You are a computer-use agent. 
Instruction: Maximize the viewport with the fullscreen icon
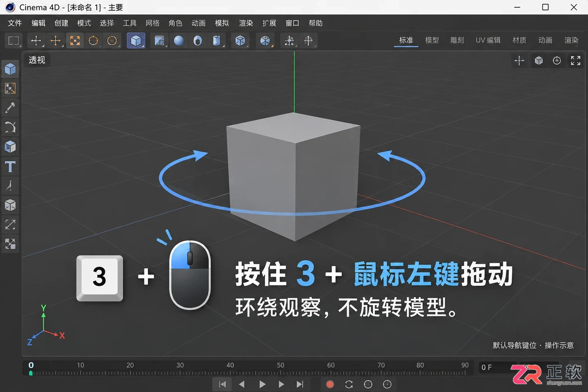point(576,60)
